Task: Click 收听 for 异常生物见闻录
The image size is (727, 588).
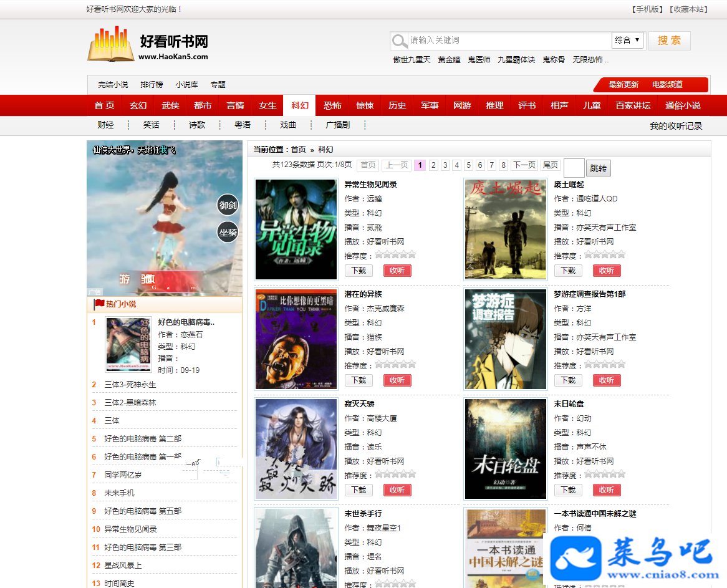Action: tap(397, 271)
